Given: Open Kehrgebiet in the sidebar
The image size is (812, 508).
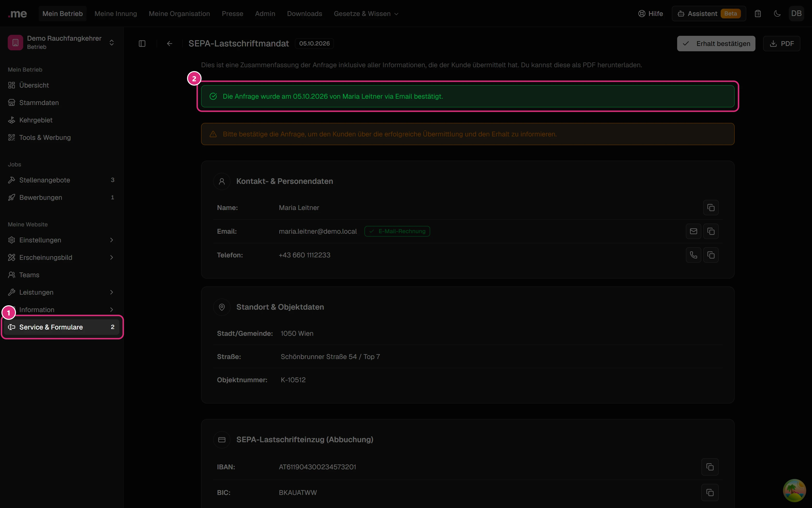Looking at the screenshot, I should pos(62,120).
